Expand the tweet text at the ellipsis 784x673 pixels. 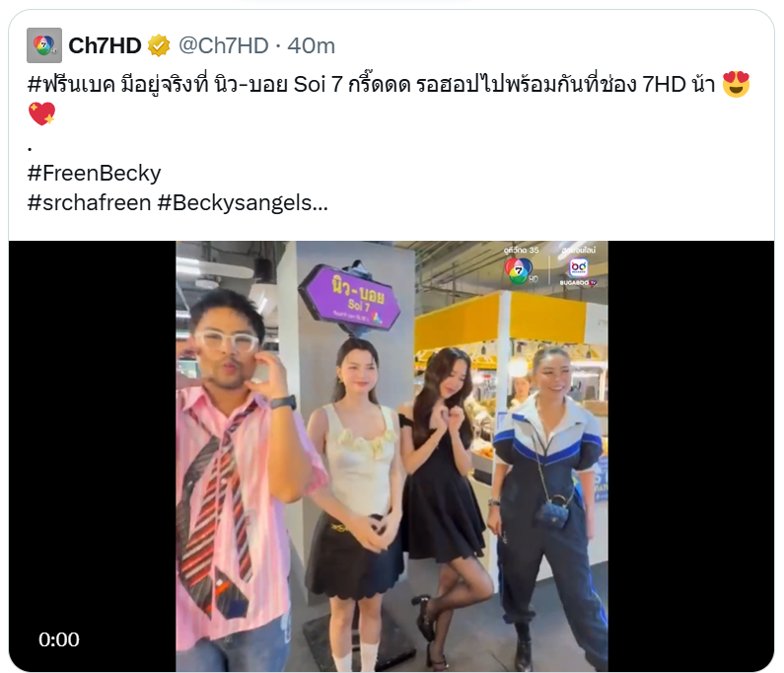pos(321,204)
